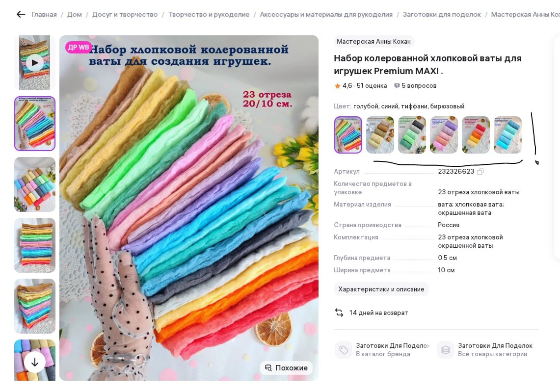Select the red and orange color variant
Screen dimensions: 560x392
tap(476, 135)
